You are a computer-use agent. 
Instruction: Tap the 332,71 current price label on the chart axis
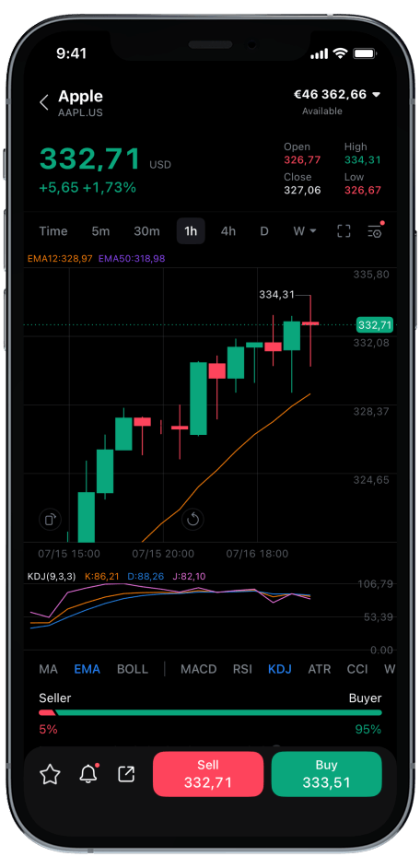tap(375, 325)
